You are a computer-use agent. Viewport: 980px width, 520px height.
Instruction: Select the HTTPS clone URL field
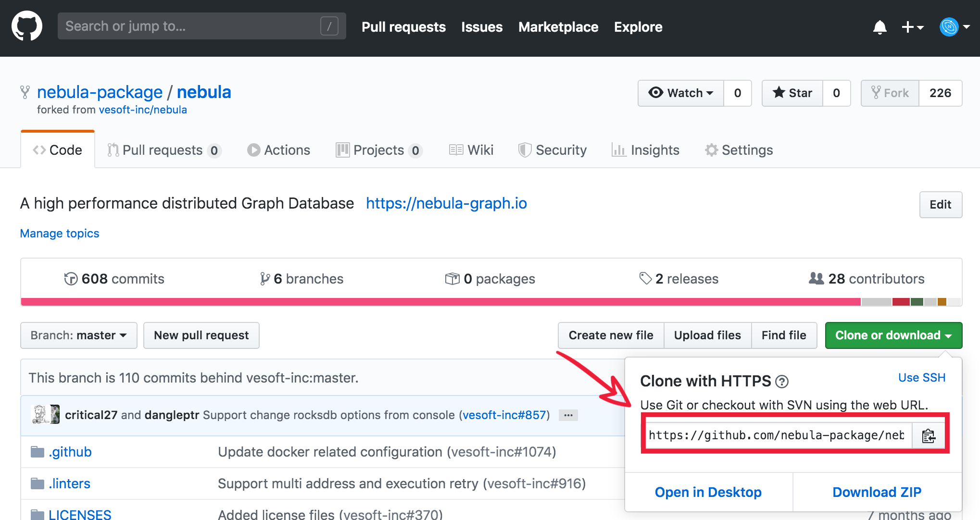point(779,435)
